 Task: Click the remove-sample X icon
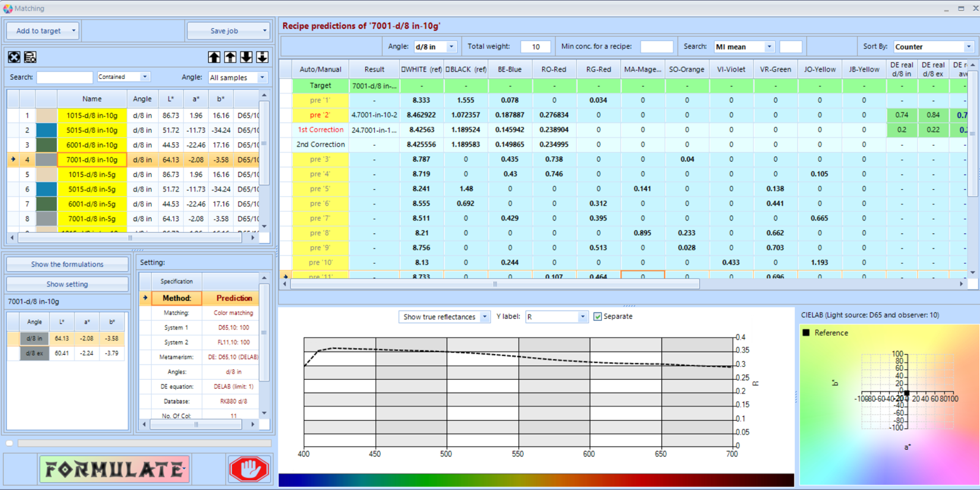(x=14, y=57)
